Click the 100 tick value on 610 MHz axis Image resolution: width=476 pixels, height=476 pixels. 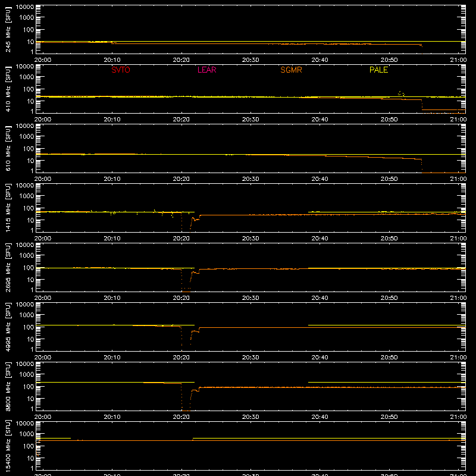pyautogui.click(x=29, y=148)
